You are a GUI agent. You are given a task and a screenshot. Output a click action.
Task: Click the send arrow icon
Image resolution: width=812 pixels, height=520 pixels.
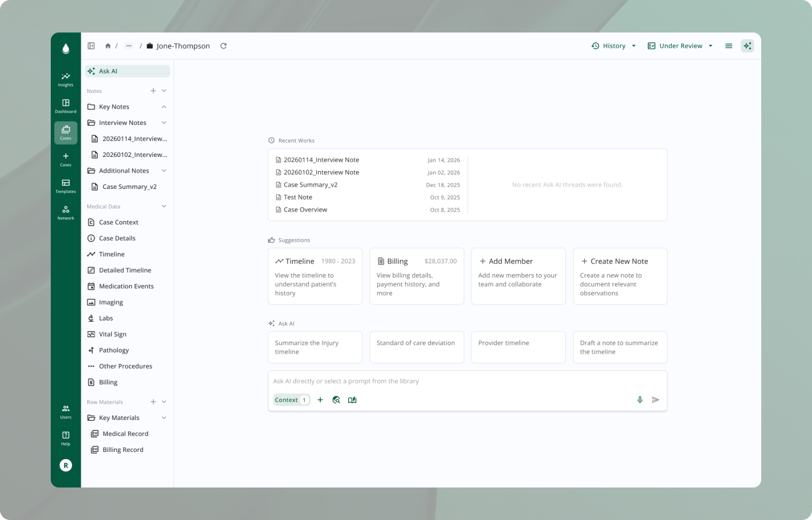pos(655,400)
